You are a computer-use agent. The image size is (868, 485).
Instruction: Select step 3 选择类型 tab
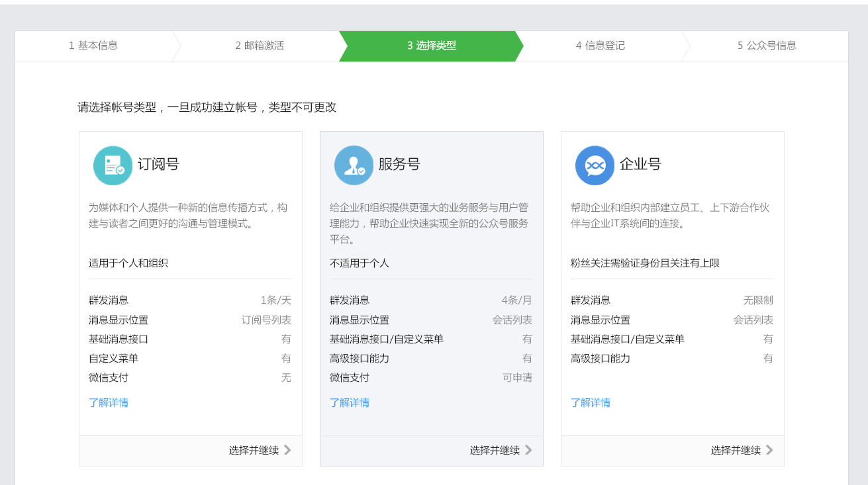[x=432, y=46]
